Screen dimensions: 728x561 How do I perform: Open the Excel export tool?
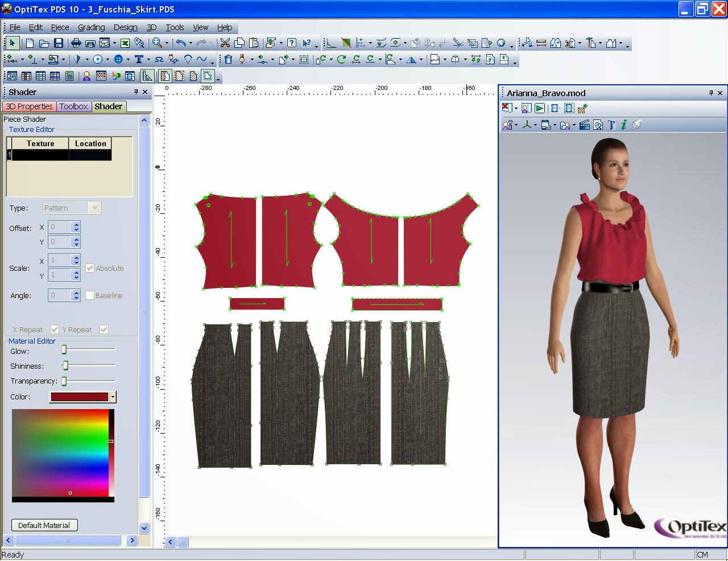[x=125, y=43]
